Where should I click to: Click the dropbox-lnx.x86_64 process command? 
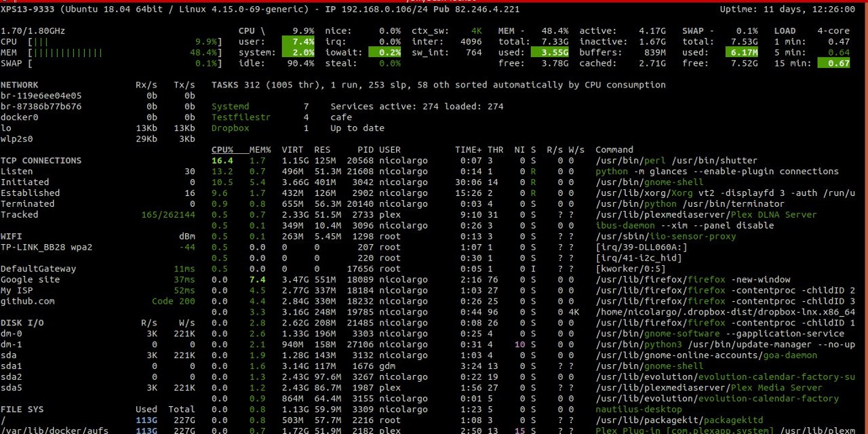(726, 313)
